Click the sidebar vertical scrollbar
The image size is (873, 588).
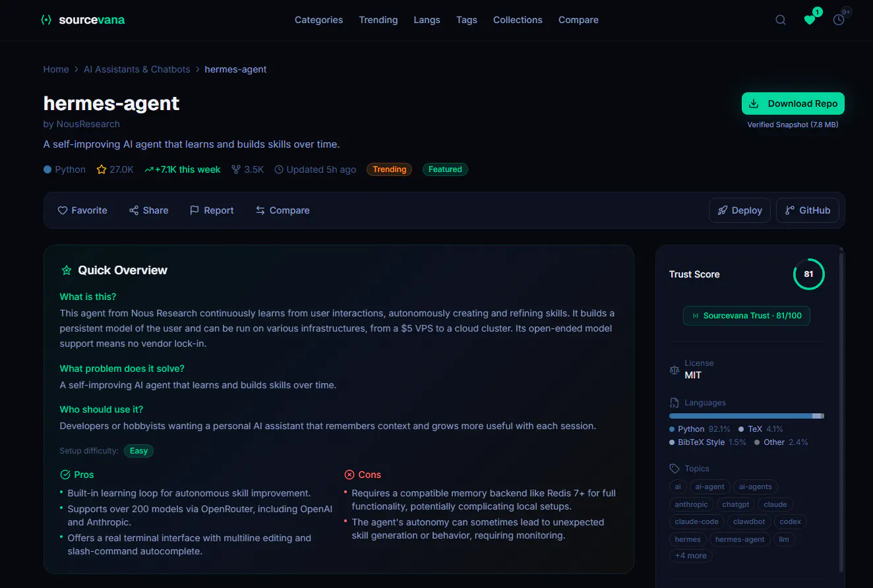pyautogui.click(x=841, y=412)
